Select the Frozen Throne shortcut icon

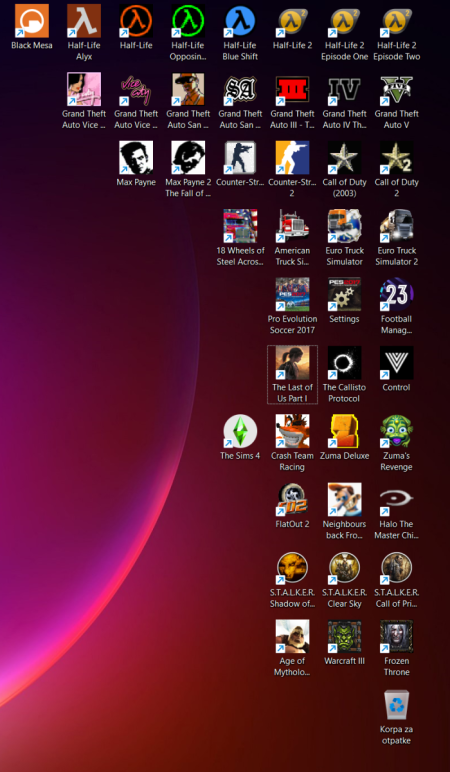click(397, 637)
